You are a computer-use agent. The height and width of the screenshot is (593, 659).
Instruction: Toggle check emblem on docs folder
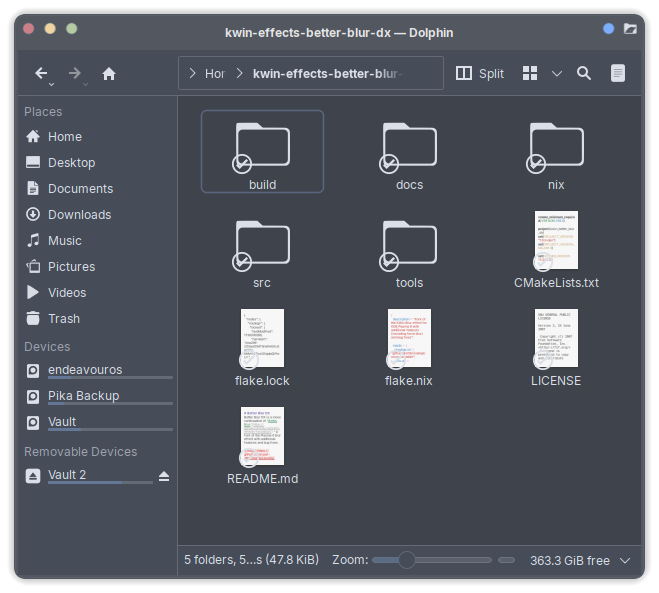click(x=389, y=164)
